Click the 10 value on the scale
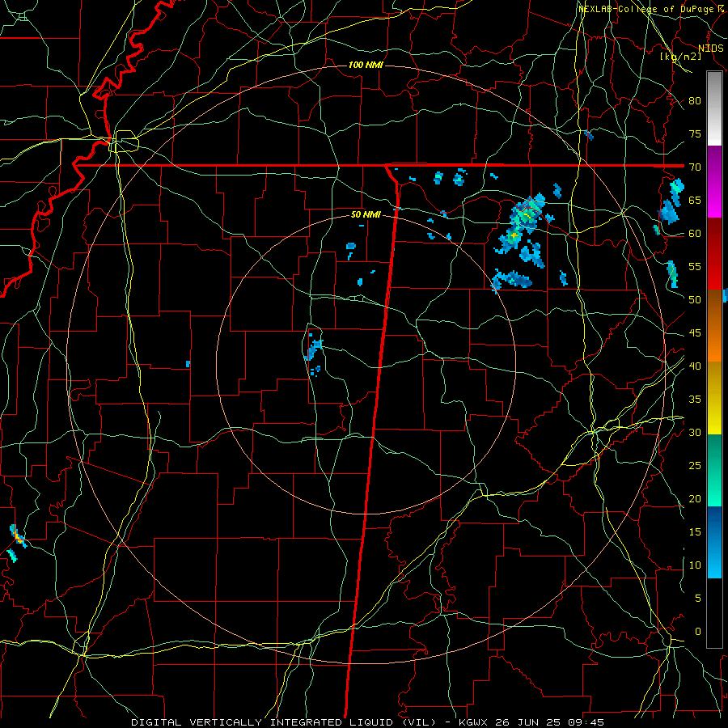Viewport: 728px width, 728px height. [x=695, y=565]
